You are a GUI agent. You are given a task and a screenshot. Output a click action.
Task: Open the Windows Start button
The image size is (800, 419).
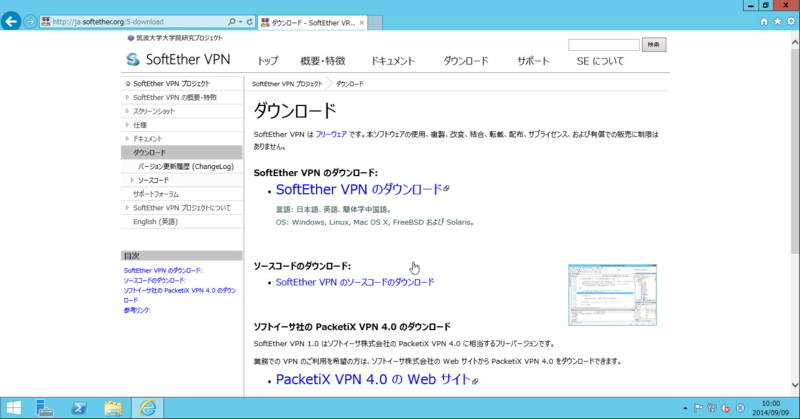(13, 408)
